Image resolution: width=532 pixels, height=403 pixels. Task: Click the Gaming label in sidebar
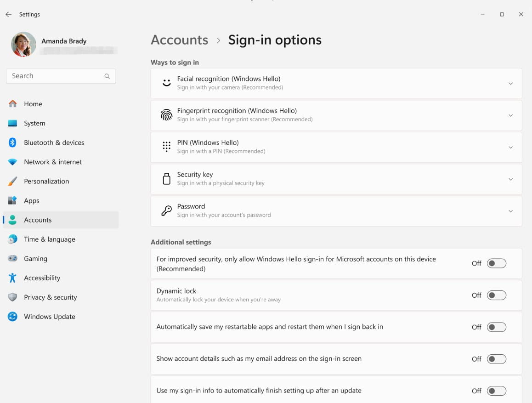(35, 259)
